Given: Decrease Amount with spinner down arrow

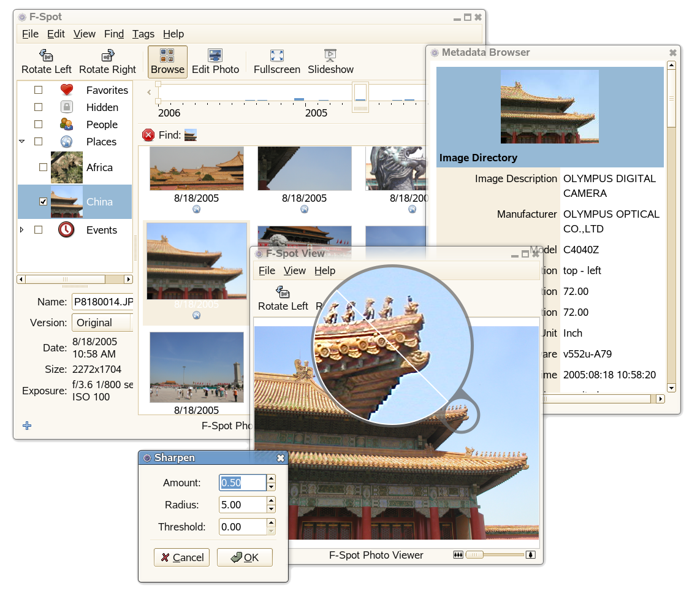Looking at the screenshot, I should (271, 487).
